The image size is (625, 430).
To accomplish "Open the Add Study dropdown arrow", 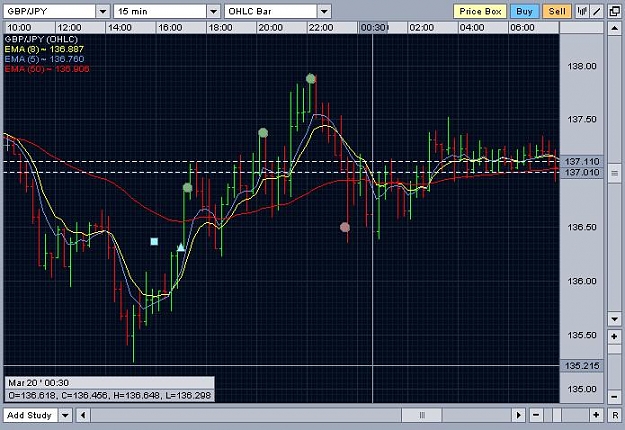I will tap(65, 415).
